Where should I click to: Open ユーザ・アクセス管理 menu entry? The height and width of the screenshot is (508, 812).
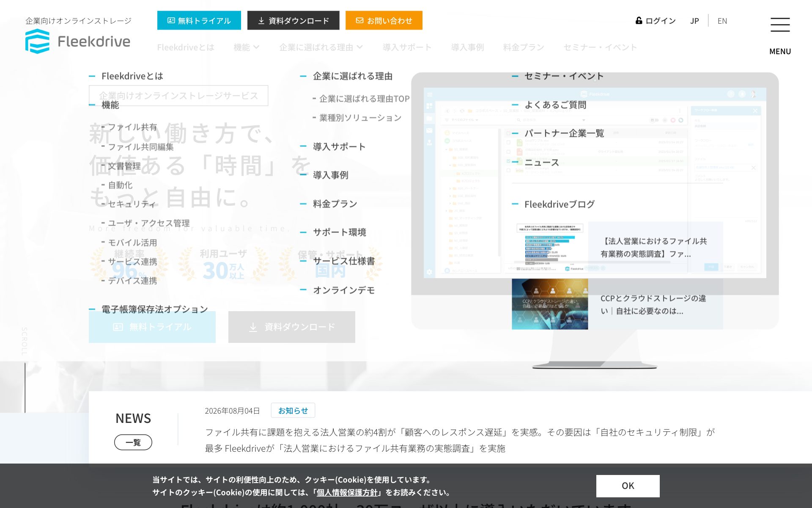(149, 223)
